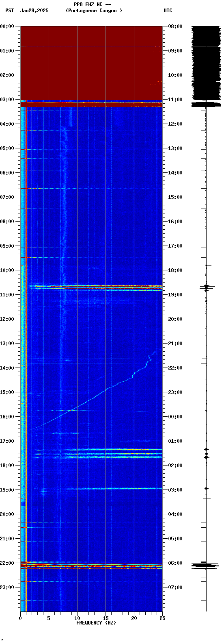The image size is (224, 644).
Task: Click the PST time label 15:00
Action: point(7,392)
